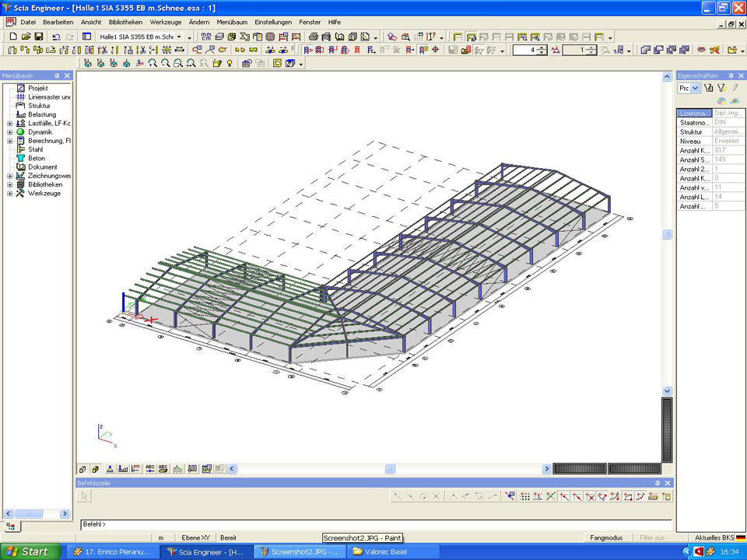The width and height of the screenshot is (747, 560).
Task: Click the Windows Start button
Action: (29, 551)
